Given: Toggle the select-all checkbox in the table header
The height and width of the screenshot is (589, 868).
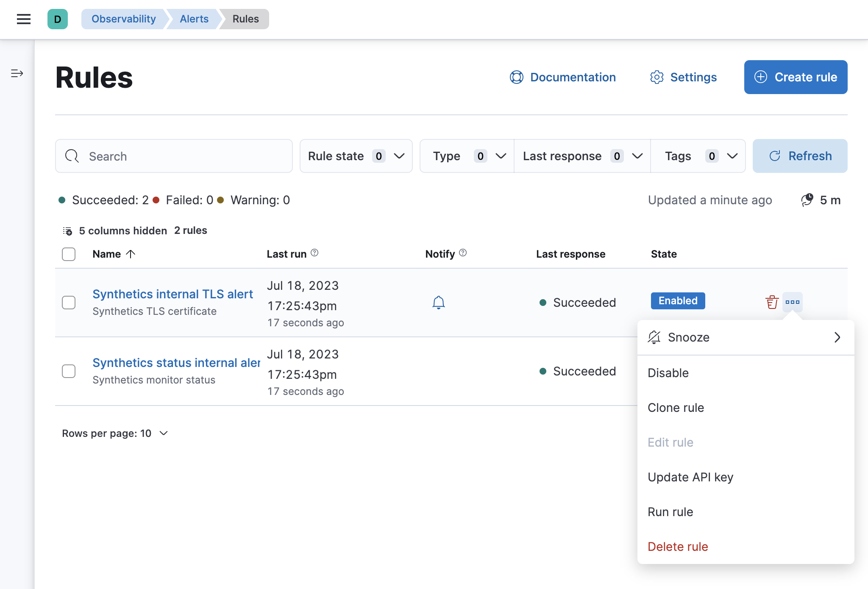Looking at the screenshot, I should [x=69, y=254].
